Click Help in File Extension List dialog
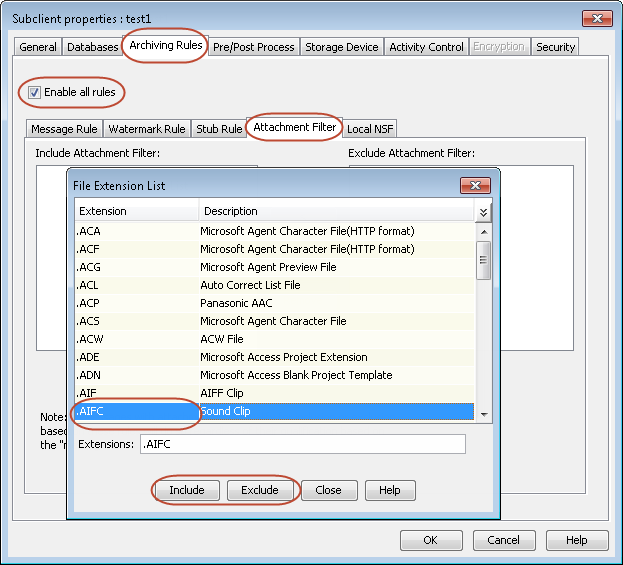 (x=390, y=490)
